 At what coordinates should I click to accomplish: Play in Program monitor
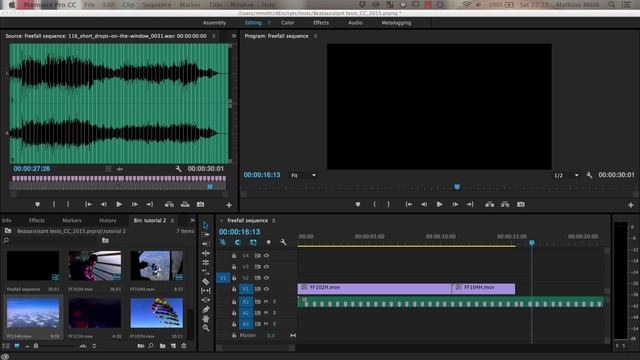click(440, 204)
